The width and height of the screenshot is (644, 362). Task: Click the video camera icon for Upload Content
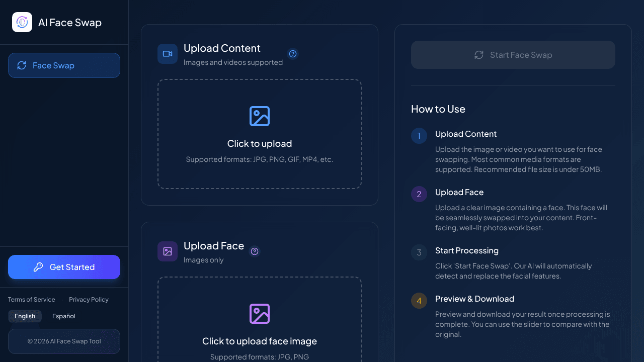tap(168, 54)
